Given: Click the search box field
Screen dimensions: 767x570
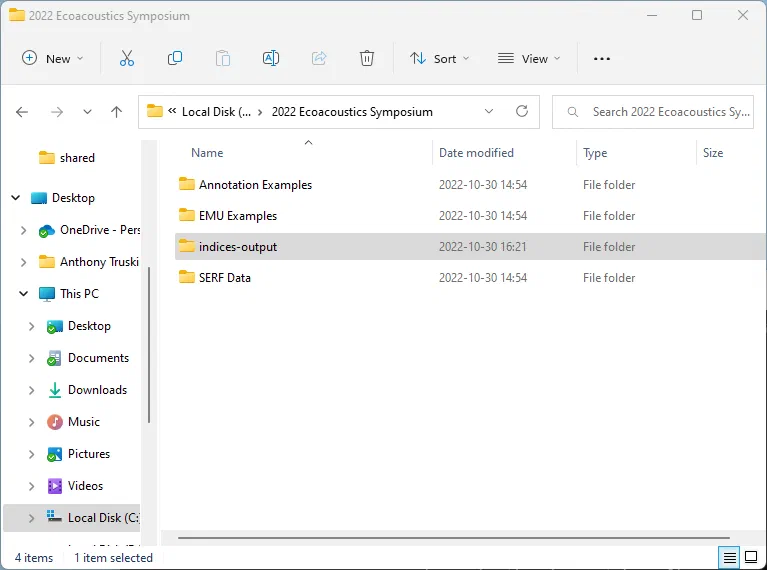Looking at the screenshot, I should pyautogui.click(x=653, y=112).
